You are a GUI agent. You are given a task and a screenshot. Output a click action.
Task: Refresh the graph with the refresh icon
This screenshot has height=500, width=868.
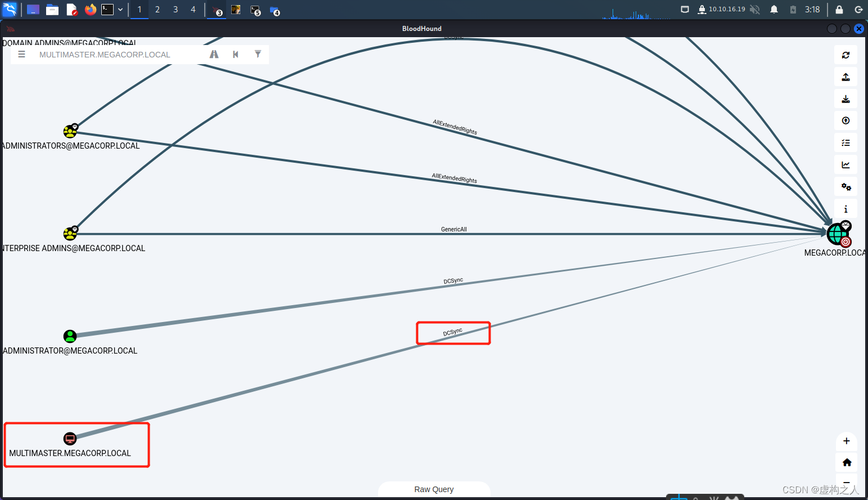[x=845, y=55]
